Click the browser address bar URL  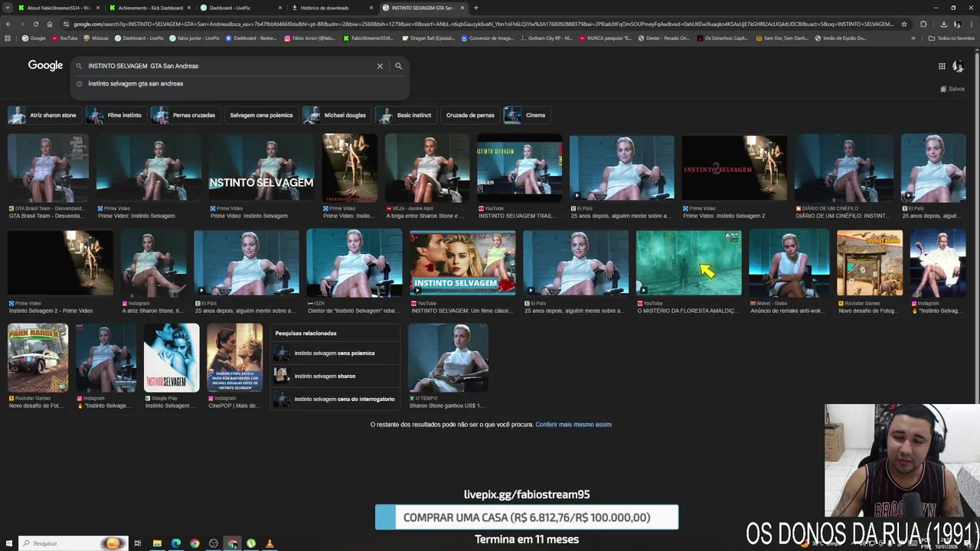click(x=482, y=24)
